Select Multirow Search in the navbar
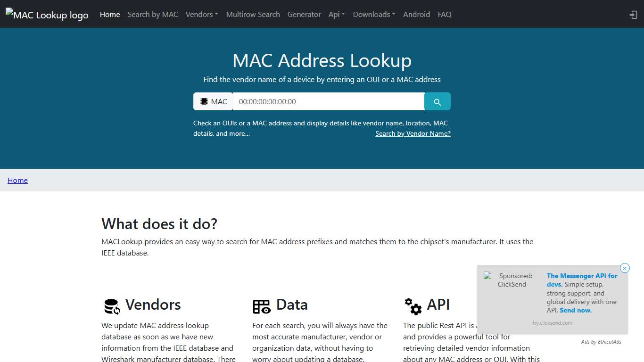Viewport: 644px width, 362px height. 253,14
